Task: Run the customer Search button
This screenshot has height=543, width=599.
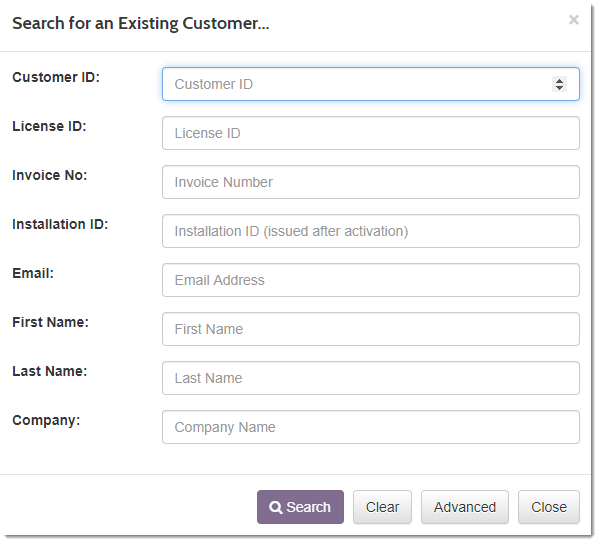Action: point(300,507)
